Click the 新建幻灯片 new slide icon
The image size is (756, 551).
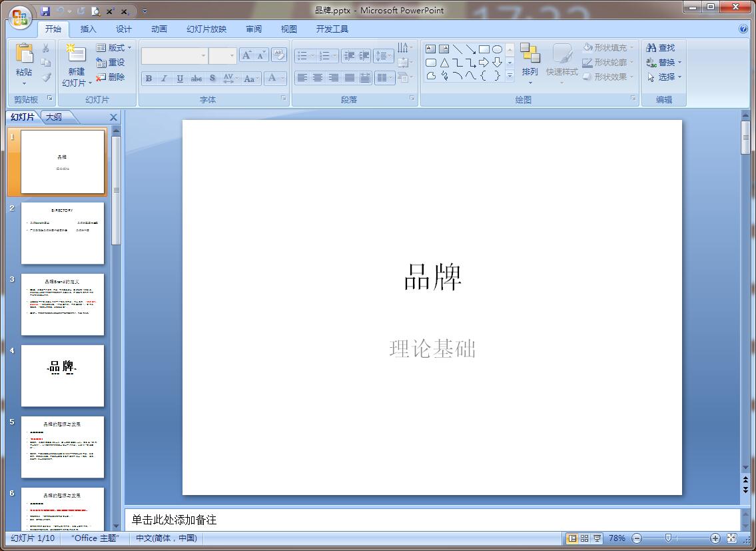click(x=76, y=54)
